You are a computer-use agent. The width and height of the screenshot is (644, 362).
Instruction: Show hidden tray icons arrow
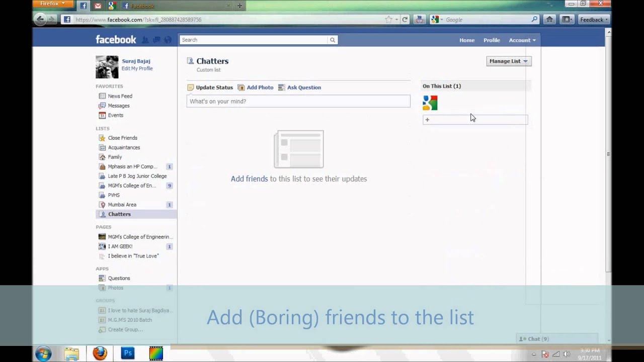(534, 354)
